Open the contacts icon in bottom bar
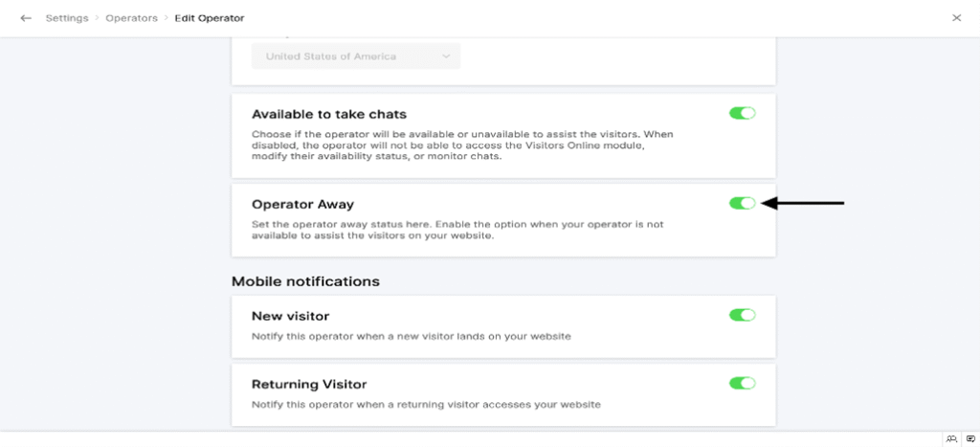 point(951,439)
